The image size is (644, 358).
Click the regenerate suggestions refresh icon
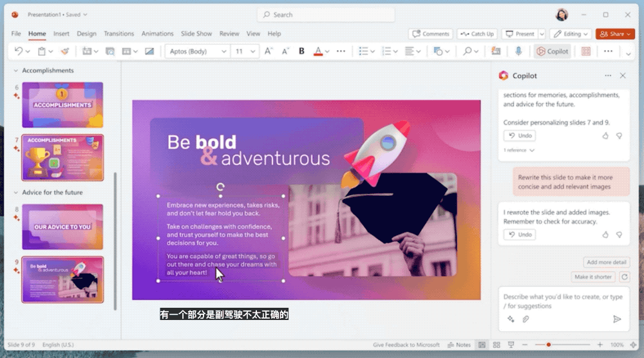coord(624,277)
